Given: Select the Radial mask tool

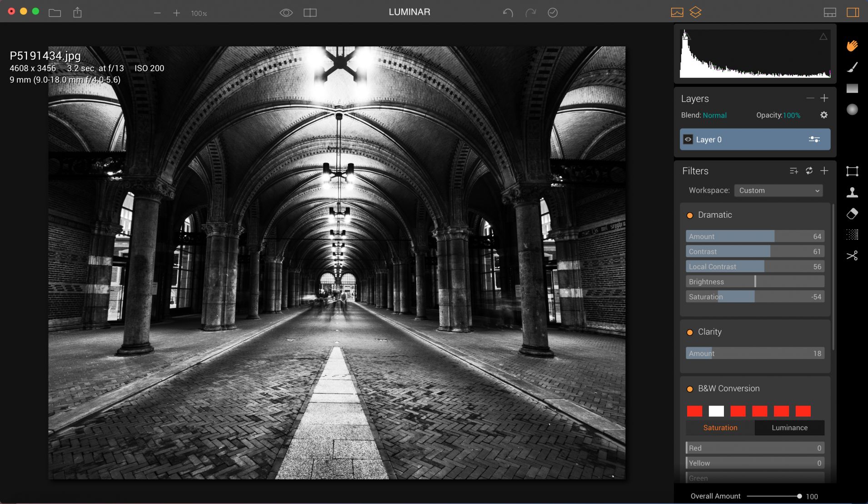Looking at the screenshot, I should tap(852, 110).
